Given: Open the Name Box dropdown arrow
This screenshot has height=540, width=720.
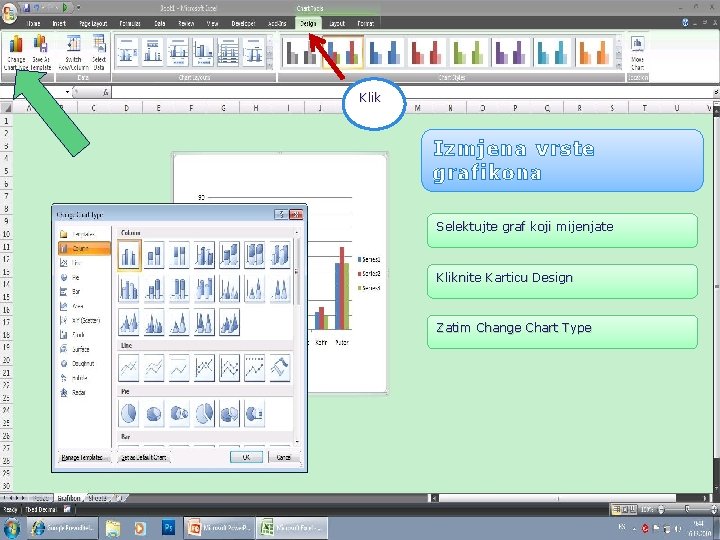Looking at the screenshot, I should [x=68, y=92].
